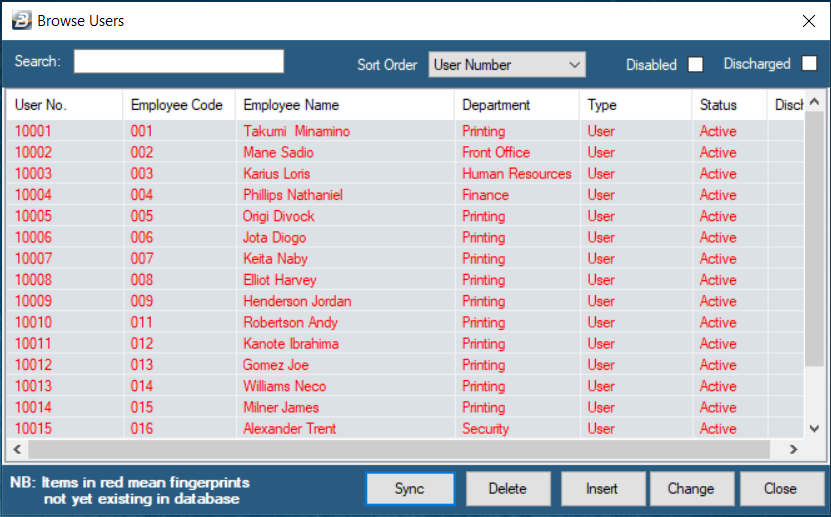
Task: Click the Security department cell
Action: (485, 429)
